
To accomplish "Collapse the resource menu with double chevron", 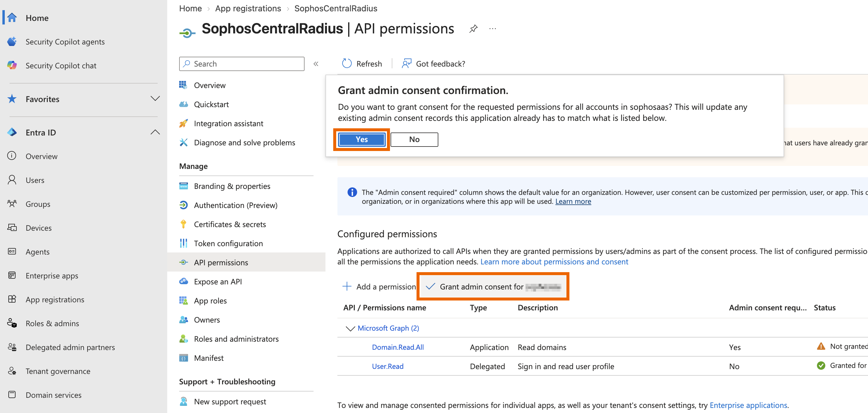I will (x=316, y=64).
